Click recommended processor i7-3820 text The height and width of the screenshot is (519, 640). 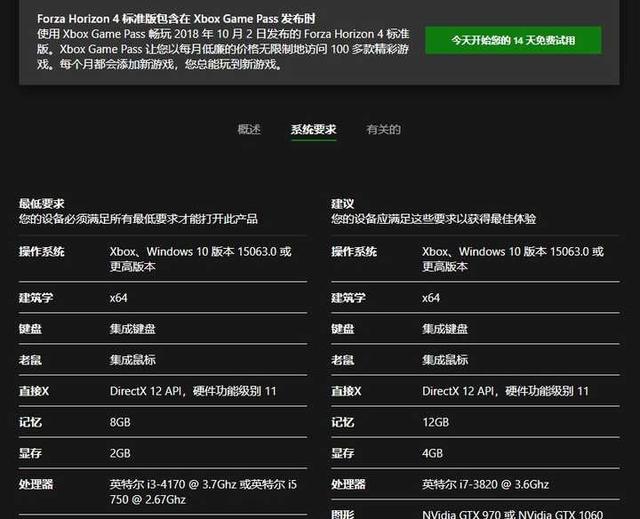(485, 484)
